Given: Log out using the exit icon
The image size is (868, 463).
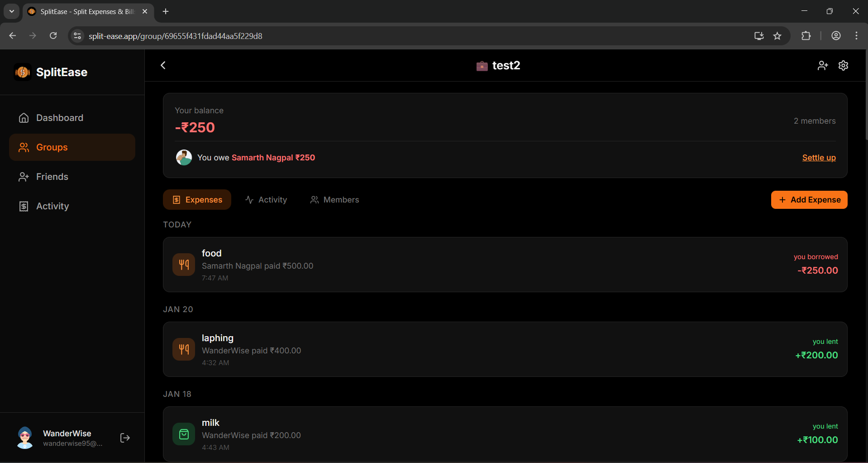Looking at the screenshot, I should click(x=124, y=438).
